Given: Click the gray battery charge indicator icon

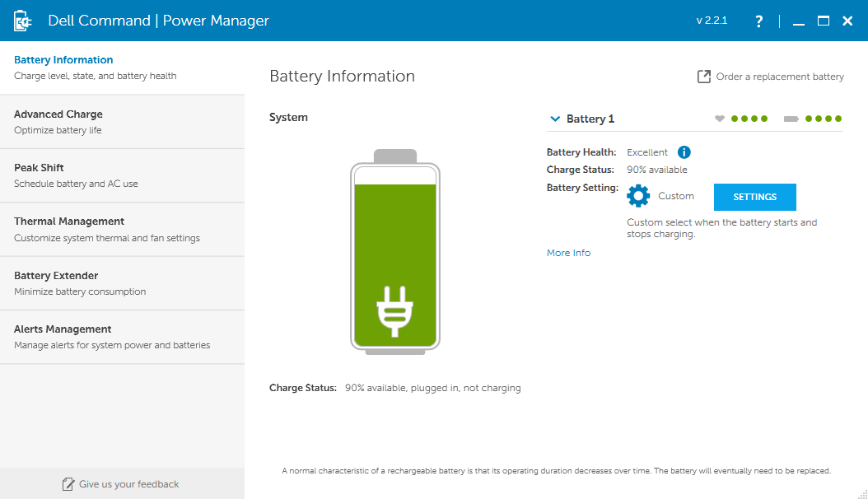Looking at the screenshot, I should [x=791, y=119].
